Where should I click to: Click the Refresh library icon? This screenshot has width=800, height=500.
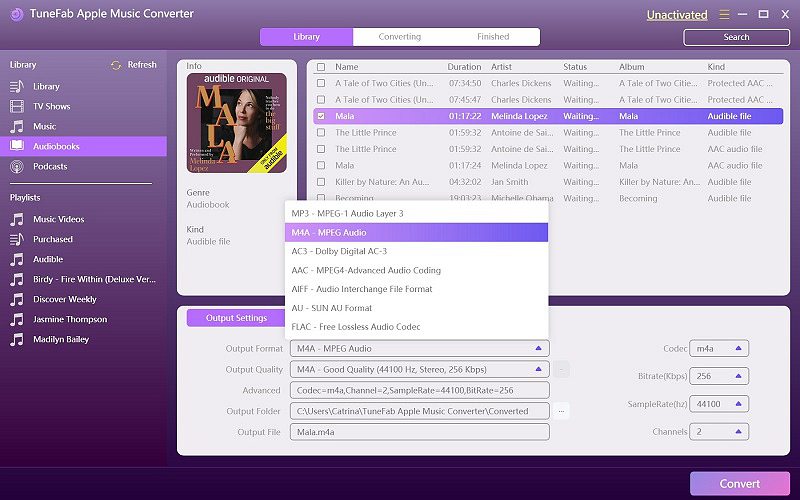[x=116, y=65]
